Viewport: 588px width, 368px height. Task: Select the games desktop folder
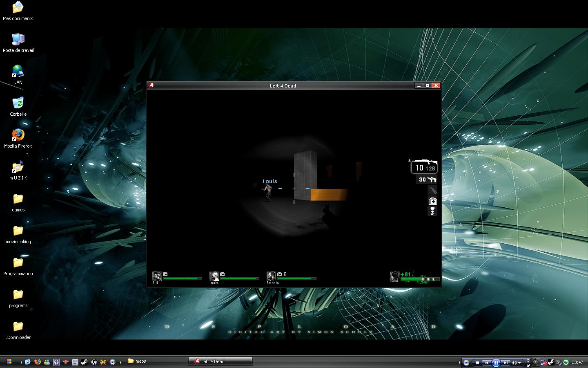click(x=18, y=202)
